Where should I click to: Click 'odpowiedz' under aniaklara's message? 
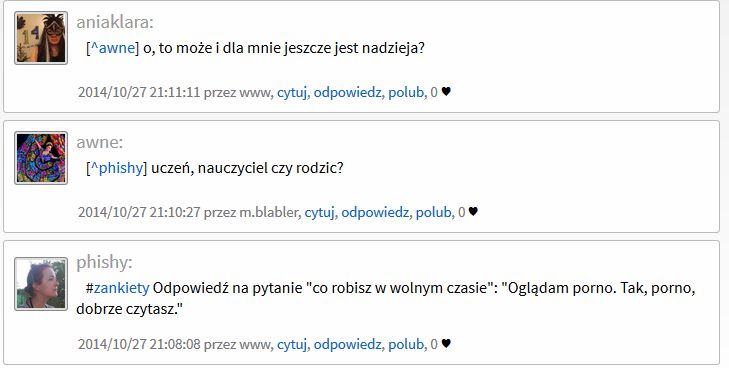[x=347, y=92]
